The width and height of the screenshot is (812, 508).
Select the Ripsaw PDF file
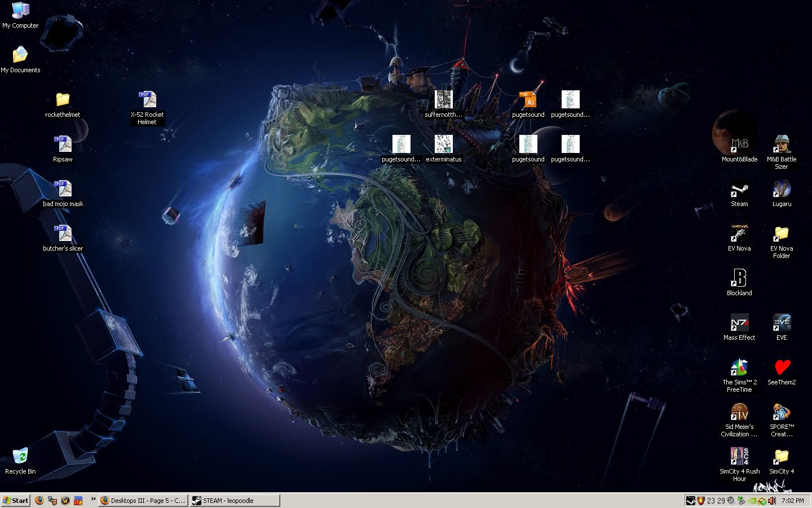(63, 149)
